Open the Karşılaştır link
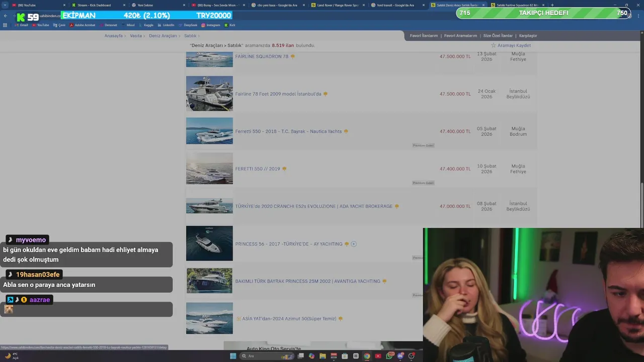The image size is (644, 362). click(528, 36)
